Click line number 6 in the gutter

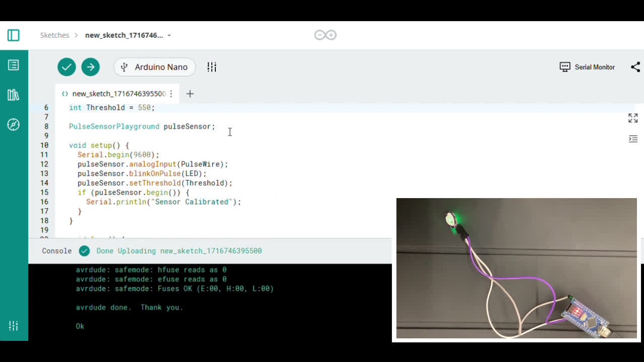click(46, 108)
